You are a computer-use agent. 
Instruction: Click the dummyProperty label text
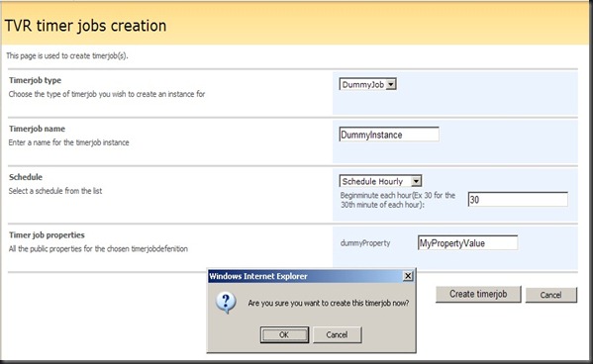pyautogui.click(x=365, y=243)
